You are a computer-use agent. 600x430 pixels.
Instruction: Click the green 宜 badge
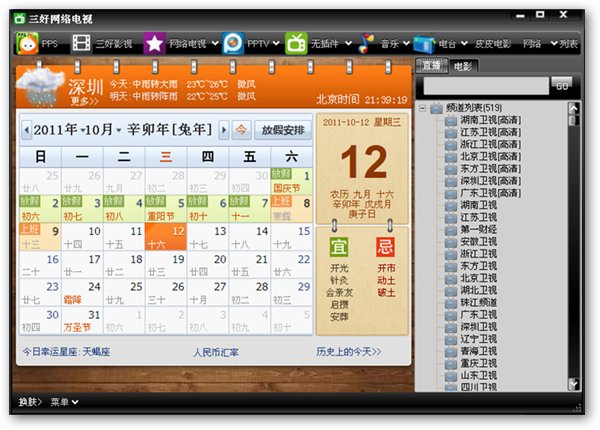click(x=339, y=247)
